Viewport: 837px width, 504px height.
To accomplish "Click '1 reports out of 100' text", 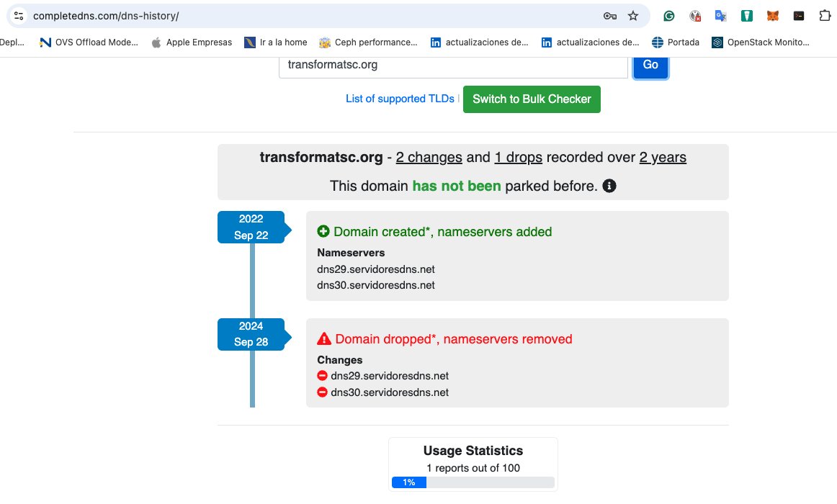I will (473, 468).
